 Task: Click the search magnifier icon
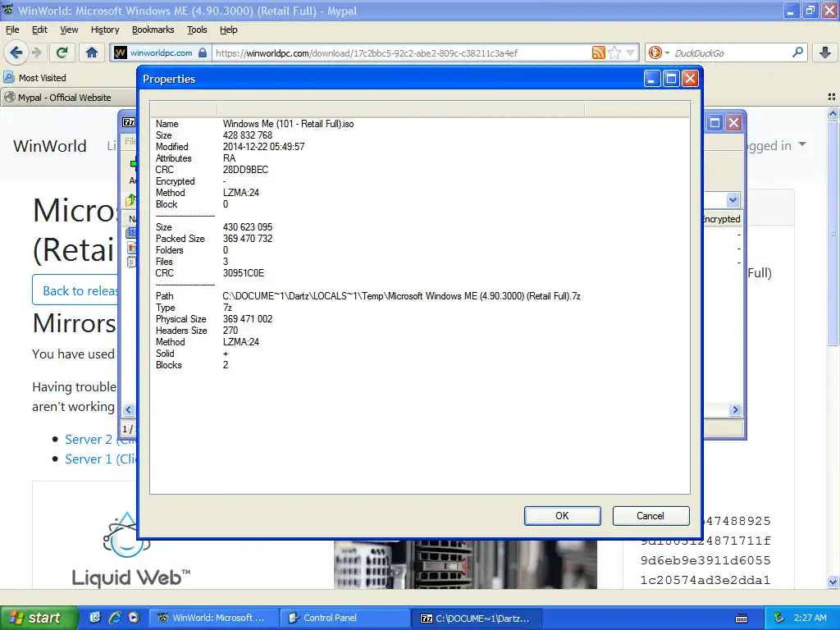click(797, 52)
